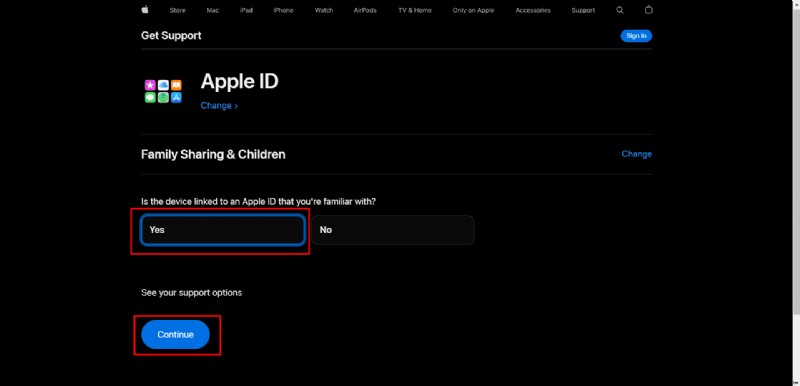Click the Family Sharing & Children text

[213, 155]
